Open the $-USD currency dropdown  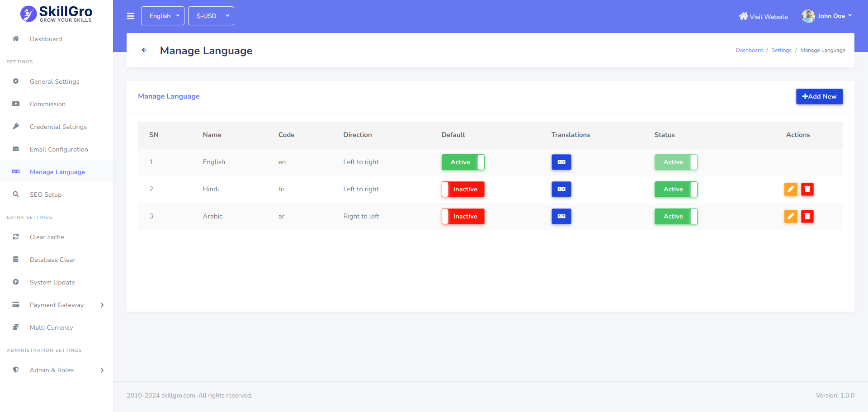(x=211, y=16)
